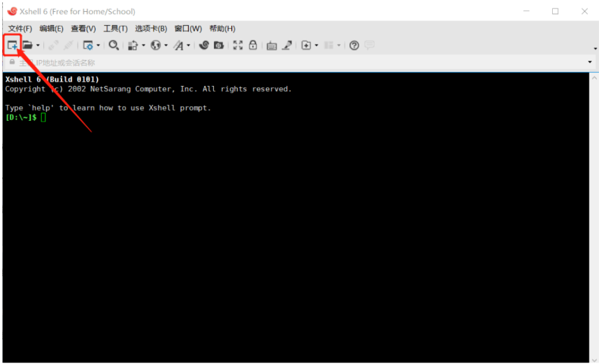Click the new tab plus icon

306,45
